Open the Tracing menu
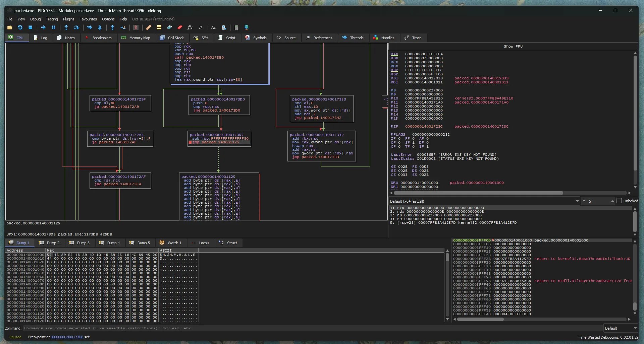 [52, 19]
